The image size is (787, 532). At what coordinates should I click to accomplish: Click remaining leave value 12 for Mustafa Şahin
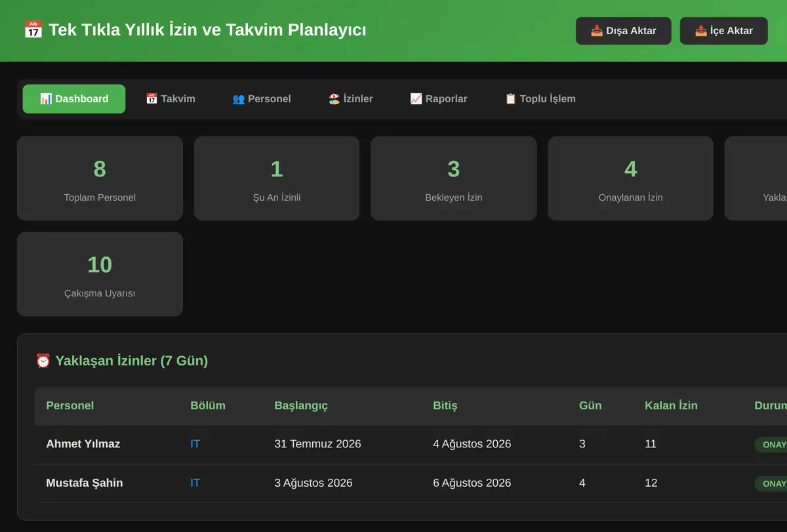point(651,483)
